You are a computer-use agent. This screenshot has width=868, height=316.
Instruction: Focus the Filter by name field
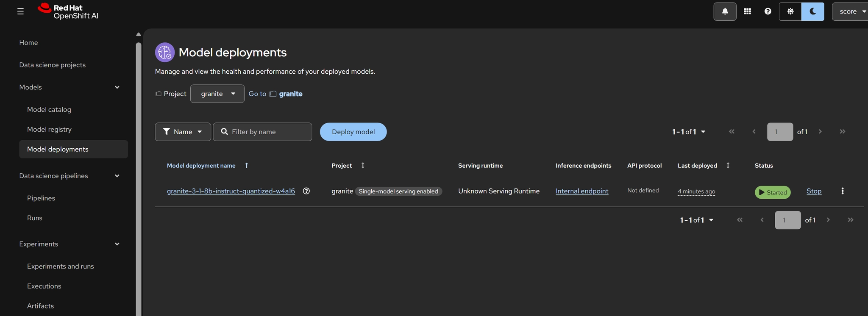coord(262,132)
